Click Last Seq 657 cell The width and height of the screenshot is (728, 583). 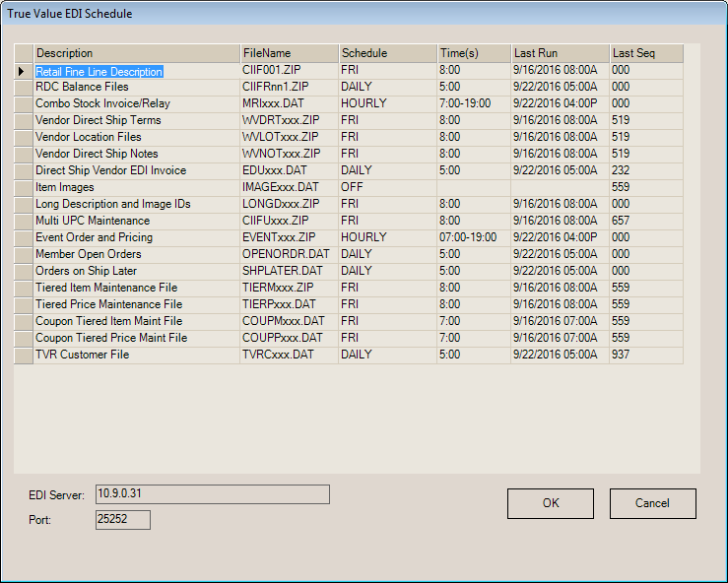pyautogui.click(x=646, y=221)
